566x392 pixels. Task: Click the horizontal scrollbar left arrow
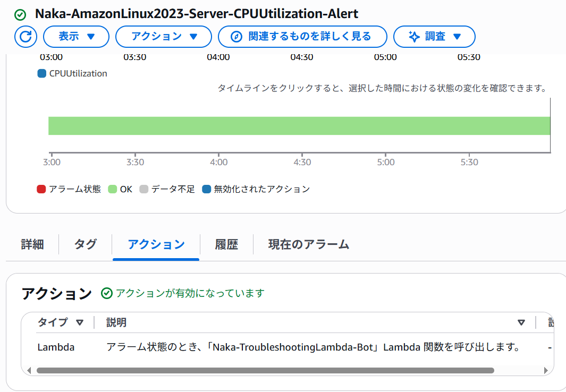[x=29, y=370]
